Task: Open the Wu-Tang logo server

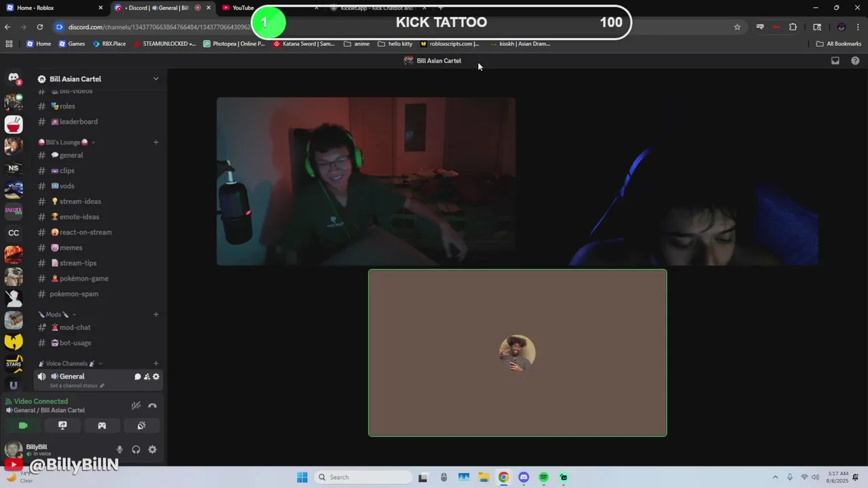Action: 14,342
